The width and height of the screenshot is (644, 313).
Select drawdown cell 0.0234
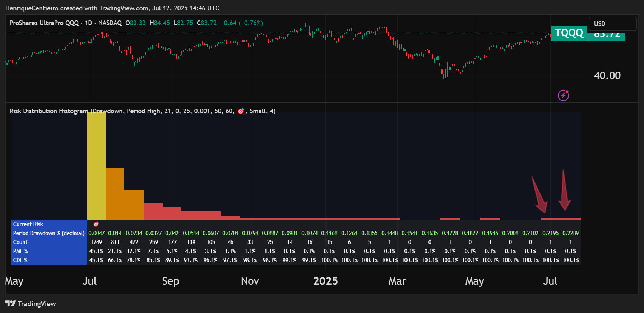(x=134, y=233)
